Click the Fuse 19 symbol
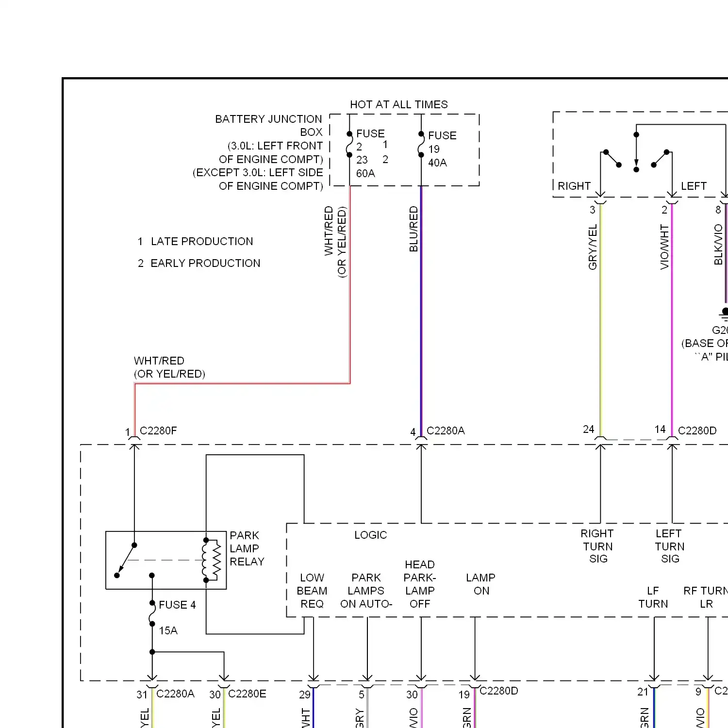728x728 pixels. point(421,145)
